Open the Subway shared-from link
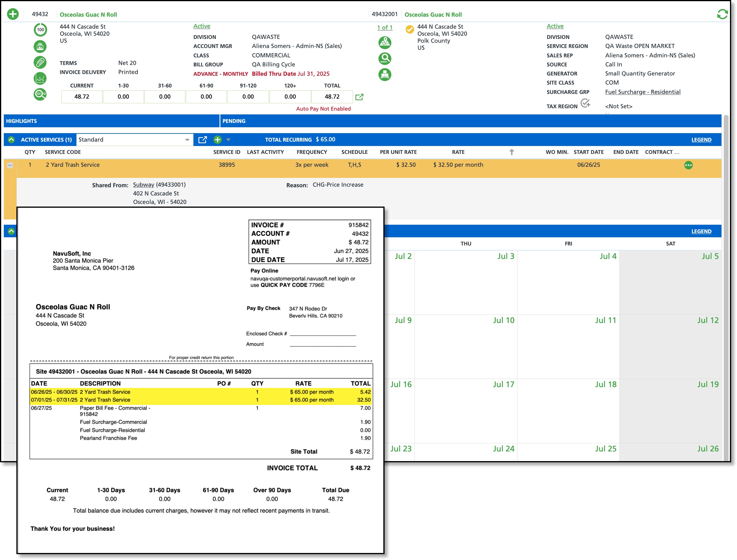The width and height of the screenshot is (737, 560). 143,185
